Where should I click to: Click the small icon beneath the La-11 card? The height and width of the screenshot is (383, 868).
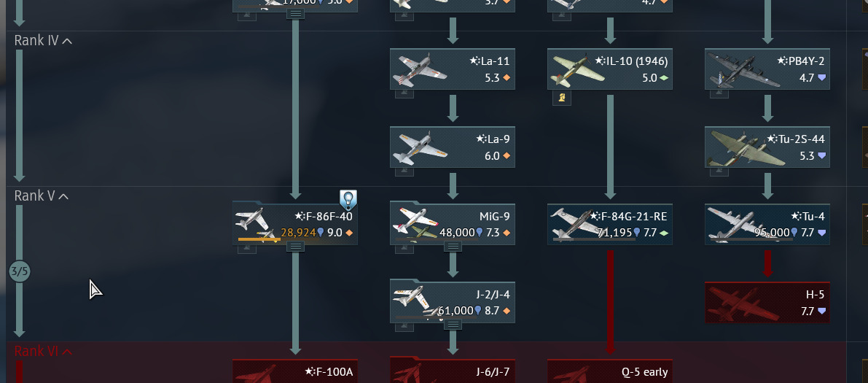(x=404, y=94)
